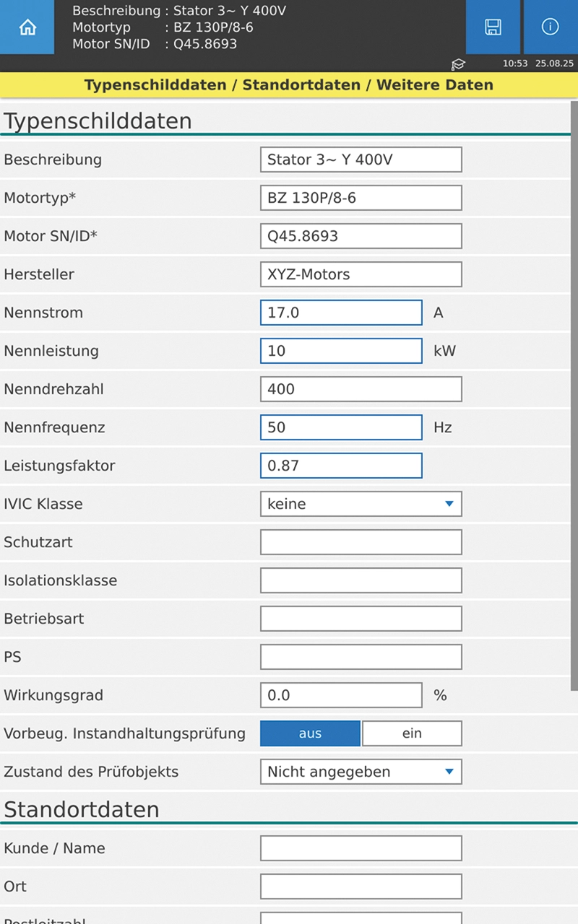This screenshot has height=924, width=578.
Task: Click the Nennleistung kW input
Action: [x=341, y=351]
